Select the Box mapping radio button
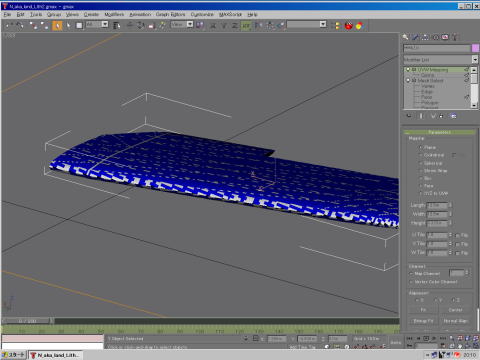This screenshot has height=360, width=480. 421,179
